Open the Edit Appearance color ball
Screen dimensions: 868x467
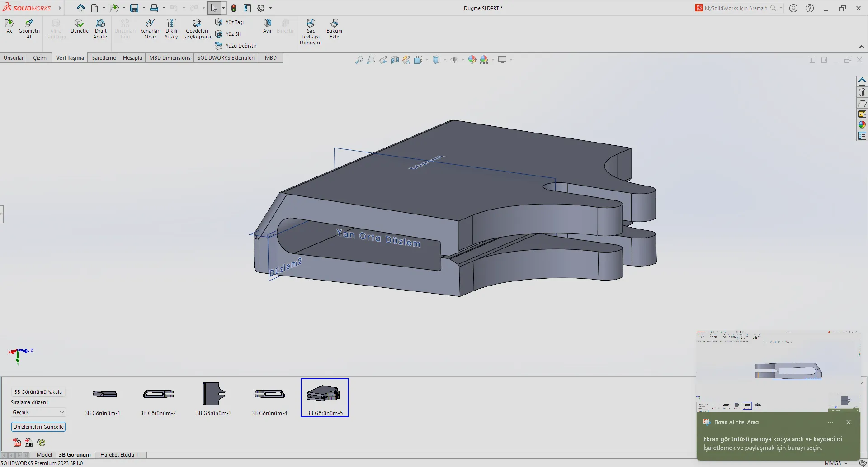(472, 60)
